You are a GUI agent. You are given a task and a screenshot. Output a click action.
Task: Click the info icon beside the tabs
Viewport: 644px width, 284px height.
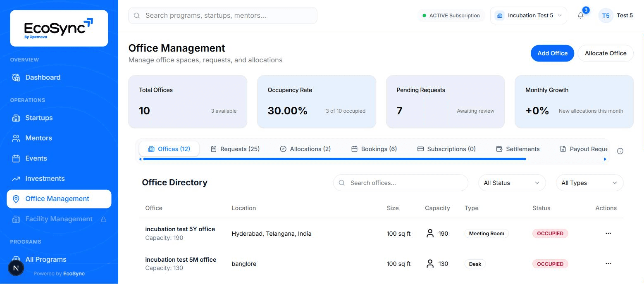click(x=620, y=151)
